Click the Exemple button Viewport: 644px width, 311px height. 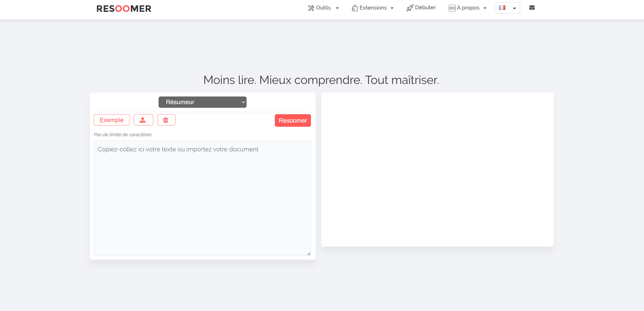112,120
